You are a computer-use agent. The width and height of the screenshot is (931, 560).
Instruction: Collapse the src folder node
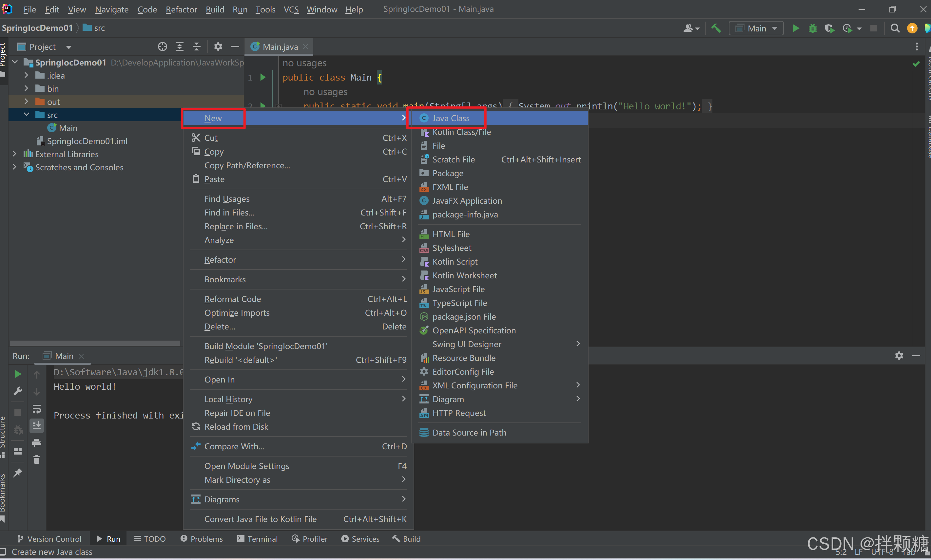pyautogui.click(x=27, y=114)
